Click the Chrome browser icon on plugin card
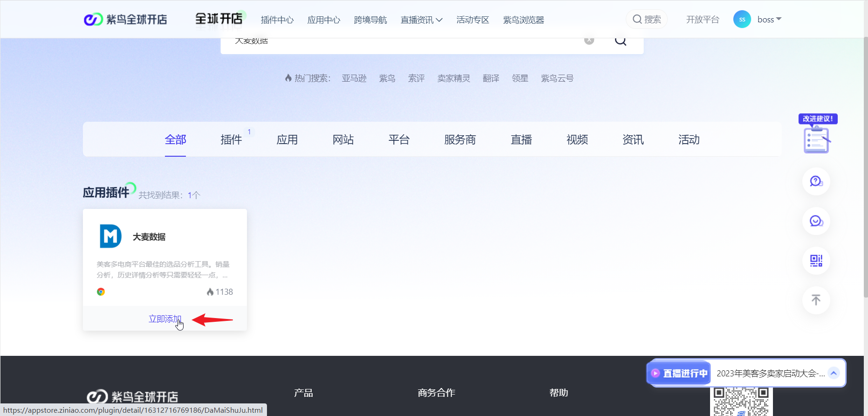868x416 pixels. tap(101, 292)
